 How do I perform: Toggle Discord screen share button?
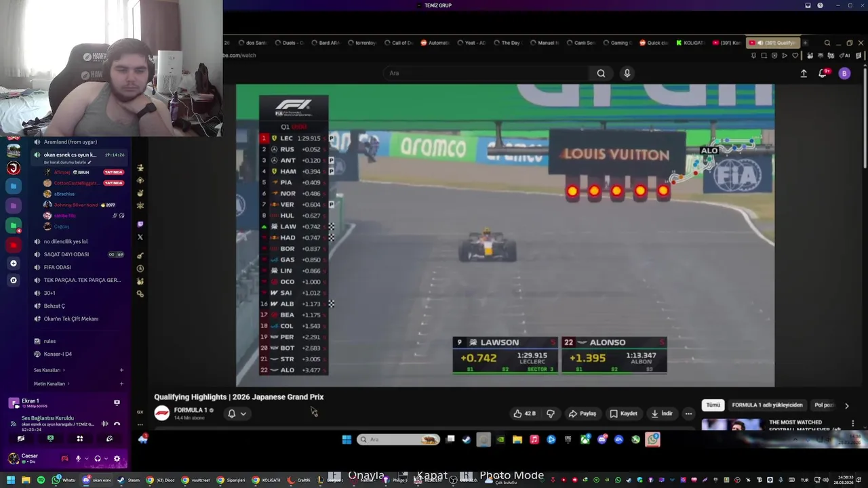click(x=50, y=439)
